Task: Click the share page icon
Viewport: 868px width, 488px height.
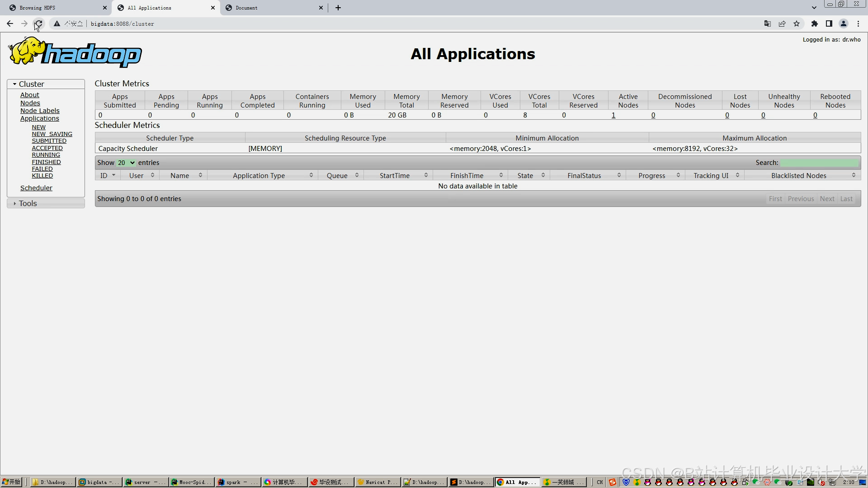Action: (x=782, y=23)
